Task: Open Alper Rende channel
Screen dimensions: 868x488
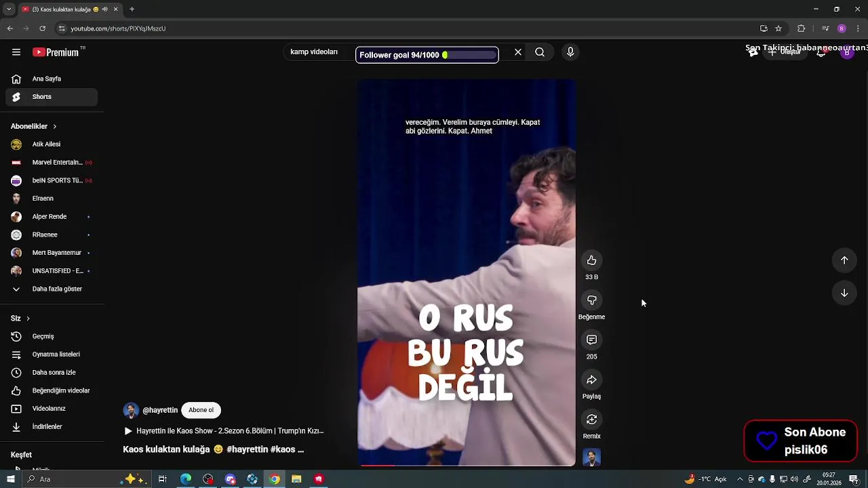Action: (52, 217)
